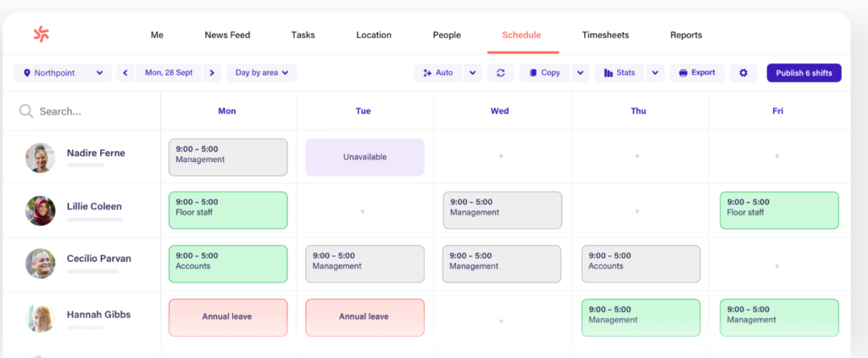This screenshot has width=868, height=358.
Task: Open the Northpoint location dropdown
Action: pyautogui.click(x=63, y=73)
